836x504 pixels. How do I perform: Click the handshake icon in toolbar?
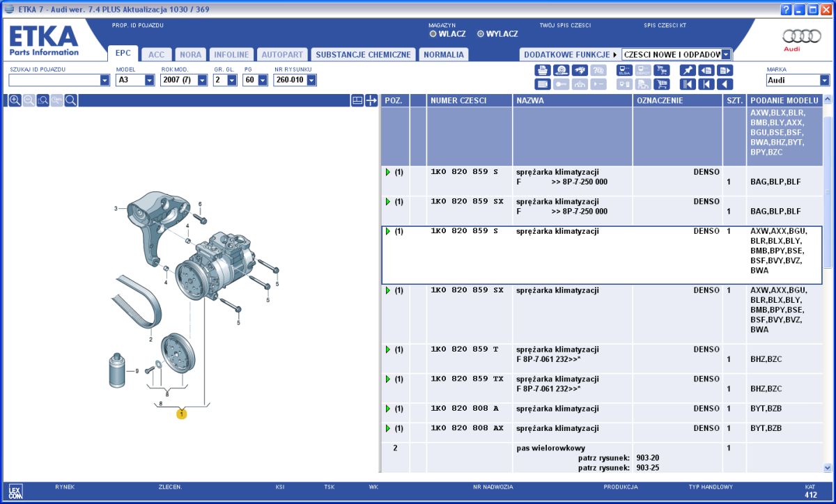(580, 70)
